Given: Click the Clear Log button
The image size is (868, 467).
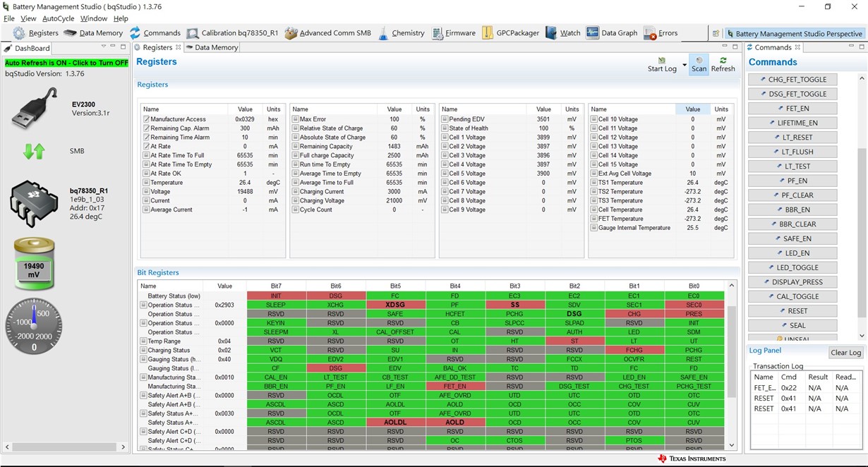Looking at the screenshot, I should pyautogui.click(x=845, y=353).
